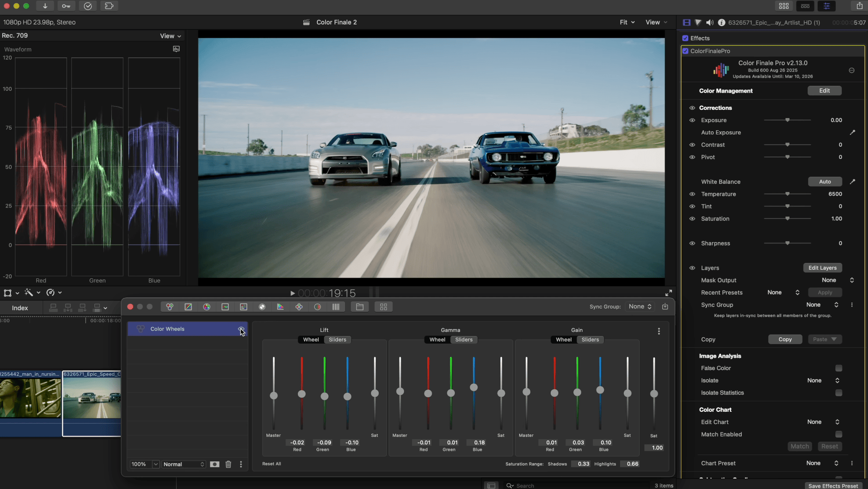Open the Normal blend mode dropdown
The height and width of the screenshot is (489, 868).
184,464
